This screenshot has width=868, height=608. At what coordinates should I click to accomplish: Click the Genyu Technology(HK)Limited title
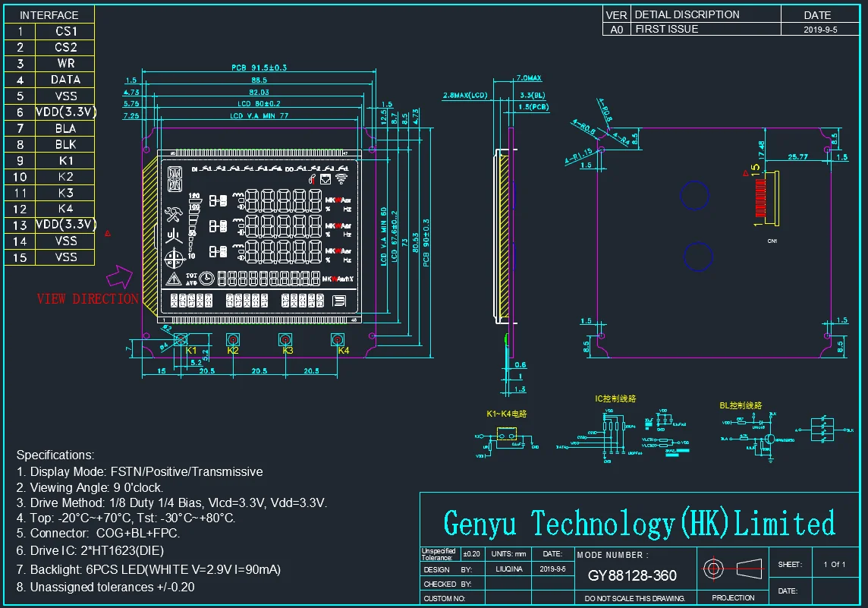tap(639, 524)
